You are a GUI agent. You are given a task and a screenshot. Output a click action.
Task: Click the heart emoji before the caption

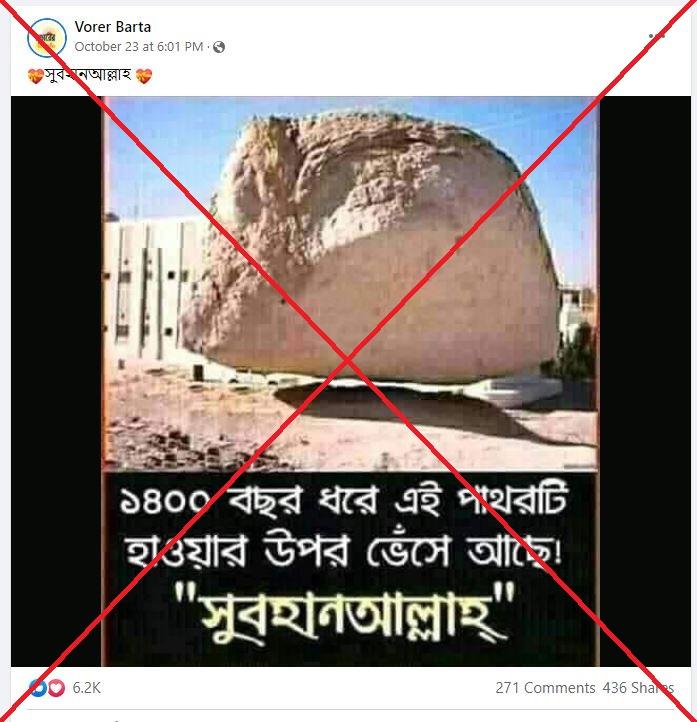[x=35, y=76]
